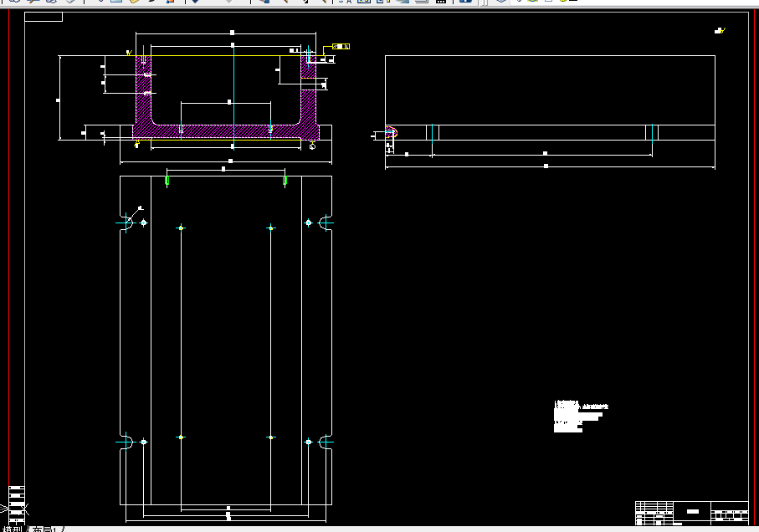Select the white technical notes text block
Image resolution: width=759 pixels, height=532 pixels.
coord(581,416)
